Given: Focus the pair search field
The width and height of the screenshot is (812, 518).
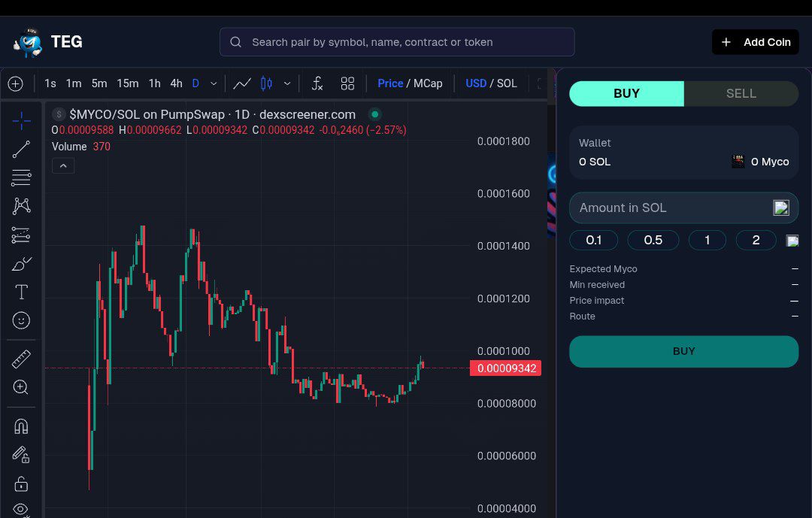Looking at the screenshot, I should click(x=397, y=42).
